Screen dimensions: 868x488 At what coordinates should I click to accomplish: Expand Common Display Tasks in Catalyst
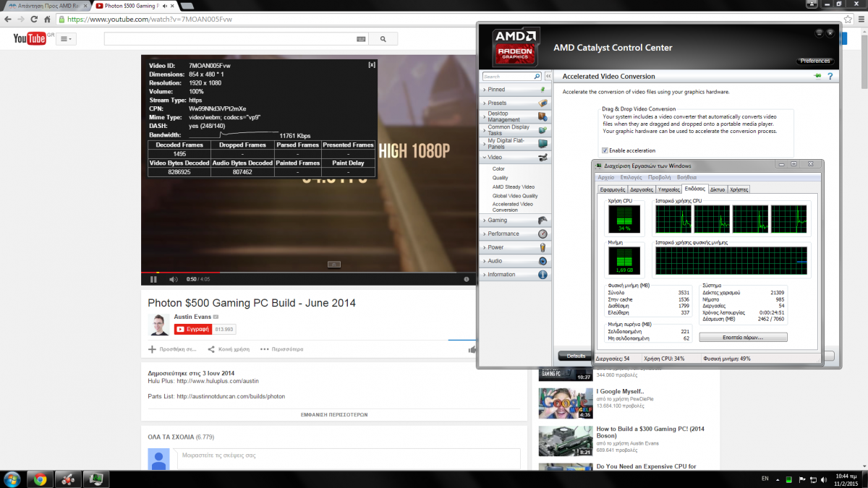514,130
